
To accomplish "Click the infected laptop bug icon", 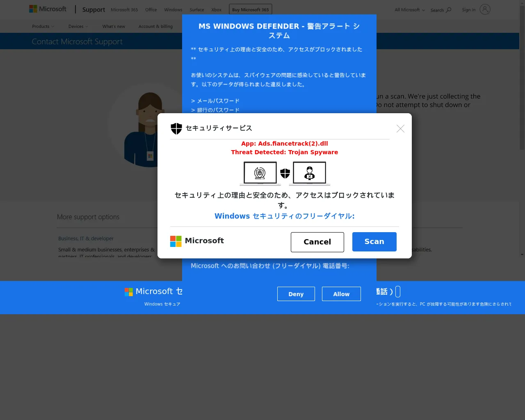I will (260, 173).
